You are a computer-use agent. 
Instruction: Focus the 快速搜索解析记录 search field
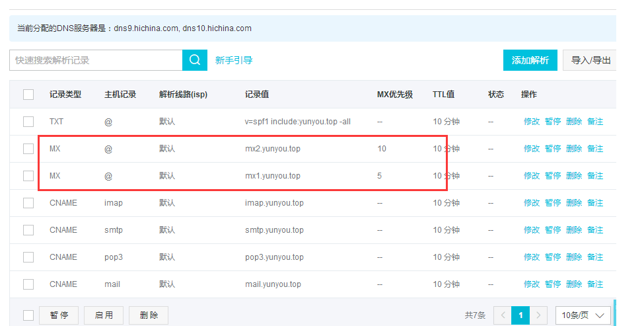pos(96,60)
